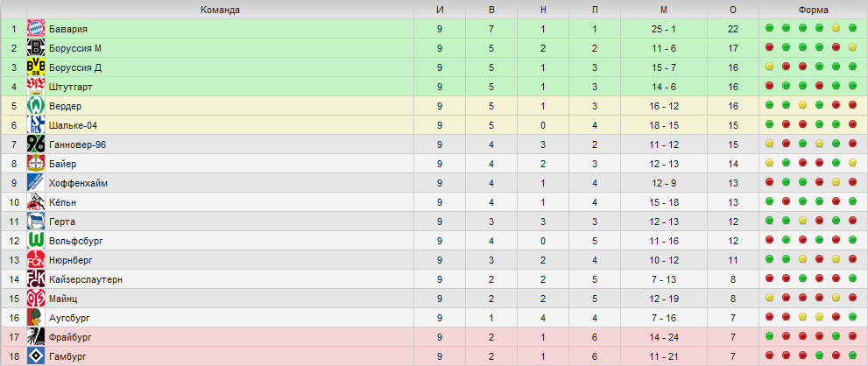Click the Бавария club logo
The height and width of the screenshot is (366, 868).
(36, 29)
